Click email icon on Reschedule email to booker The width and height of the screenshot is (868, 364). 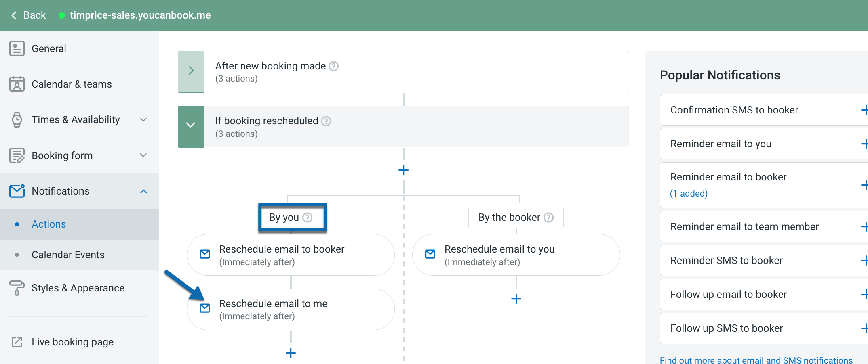204,254
